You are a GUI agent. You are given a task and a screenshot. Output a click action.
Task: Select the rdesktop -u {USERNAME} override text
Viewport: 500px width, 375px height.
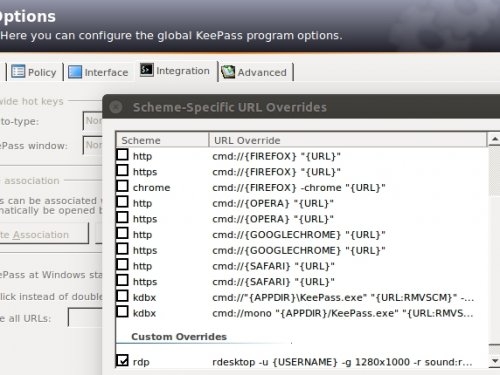pyautogui.click(x=342, y=362)
